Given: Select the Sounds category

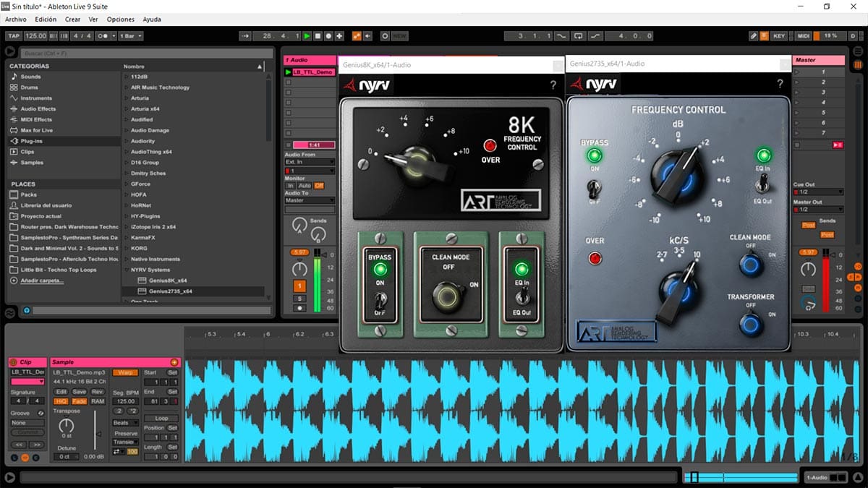Looking at the screenshot, I should coord(31,77).
